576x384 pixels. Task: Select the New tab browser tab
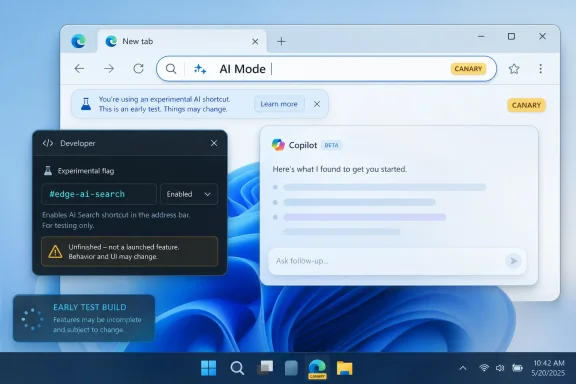tap(182, 41)
